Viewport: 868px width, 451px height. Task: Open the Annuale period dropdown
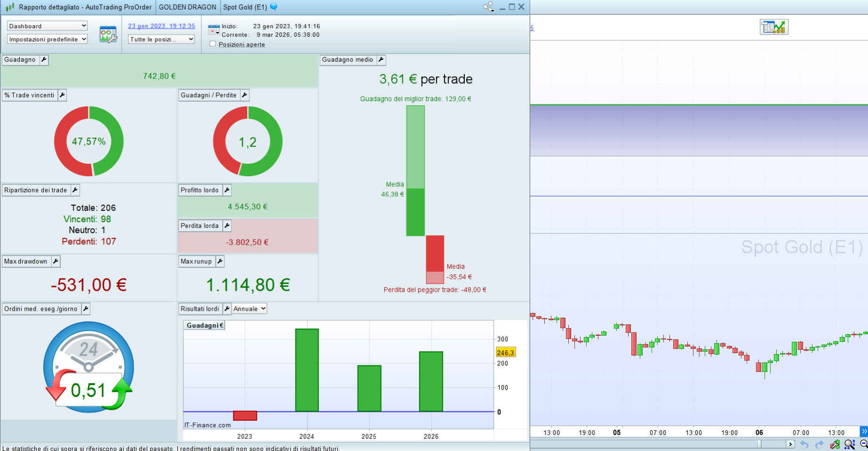249,309
